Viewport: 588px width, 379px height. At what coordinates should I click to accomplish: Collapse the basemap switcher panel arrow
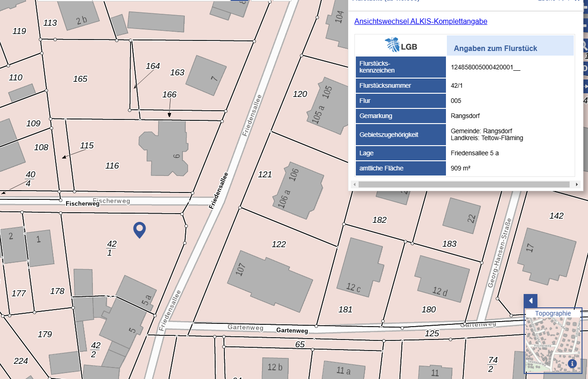click(531, 301)
